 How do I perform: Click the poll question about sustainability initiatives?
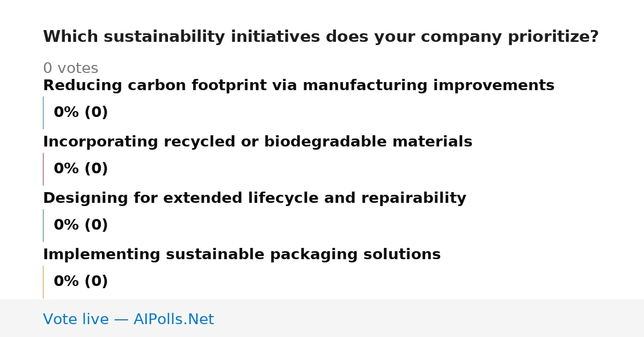click(x=321, y=37)
